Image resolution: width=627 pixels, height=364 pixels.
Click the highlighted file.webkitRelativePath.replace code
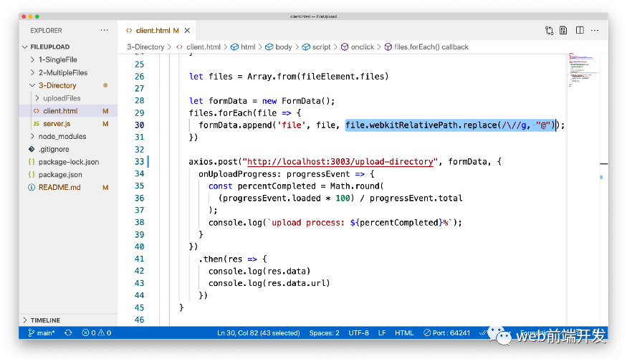(451, 125)
